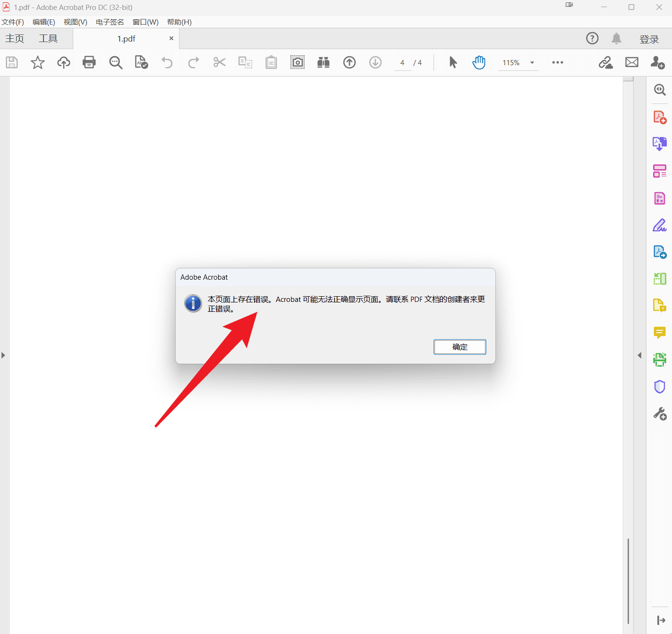
Task: Switch to the 工具 tab
Action: 48,39
